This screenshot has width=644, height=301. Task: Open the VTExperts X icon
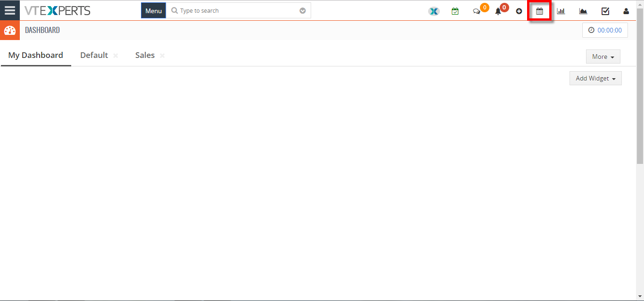(x=434, y=11)
